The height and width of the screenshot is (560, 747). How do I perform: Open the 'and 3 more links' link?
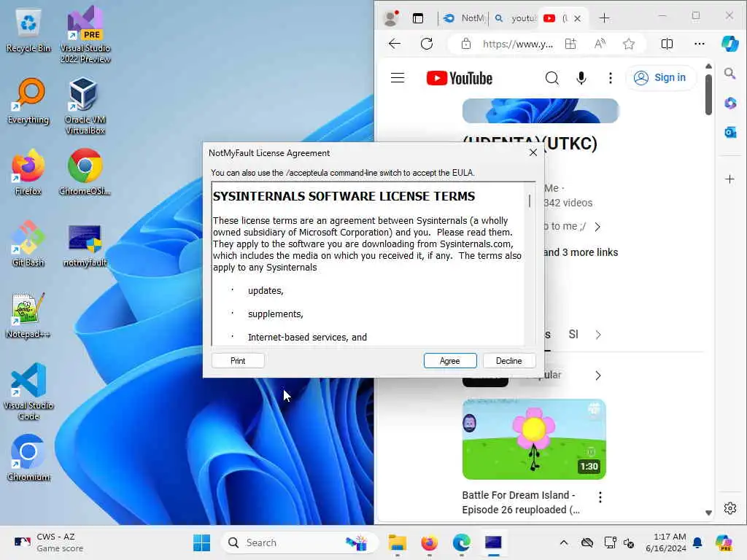pos(581,252)
